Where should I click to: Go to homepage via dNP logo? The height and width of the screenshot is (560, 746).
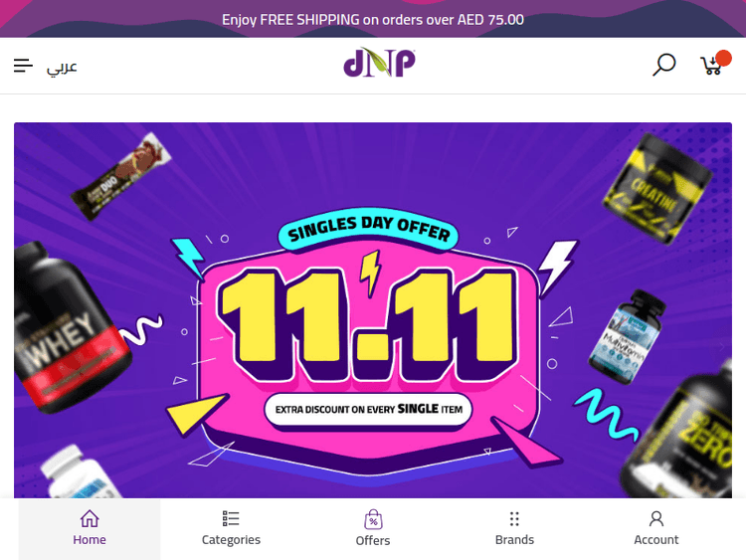coord(379,63)
